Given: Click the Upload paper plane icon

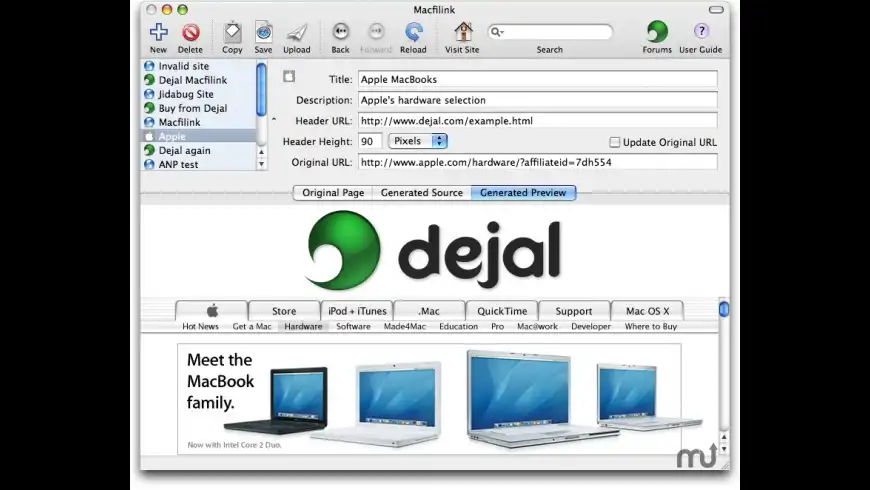Looking at the screenshot, I should 297,32.
